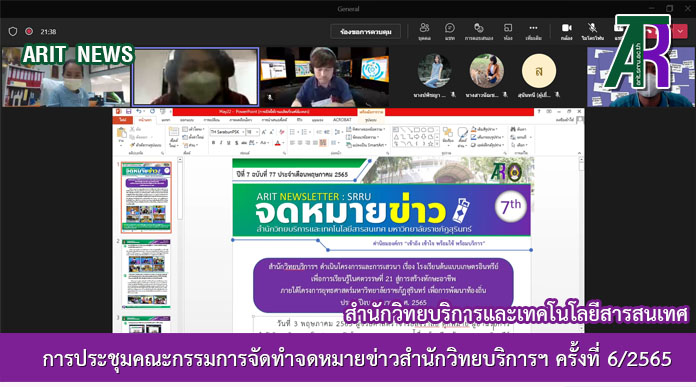
Task: Click the Arrange button
Action: (448, 137)
